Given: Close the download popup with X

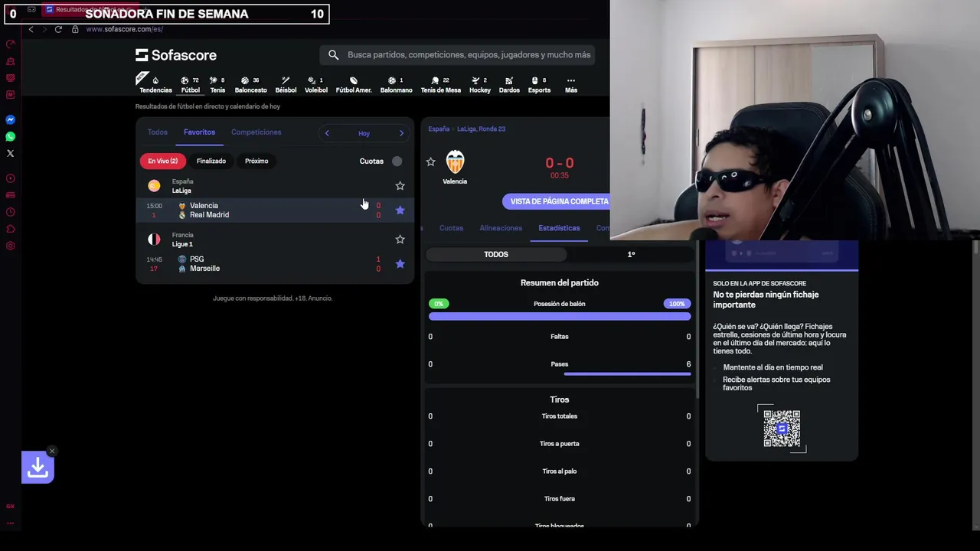Looking at the screenshot, I should (x=51, y=451).
